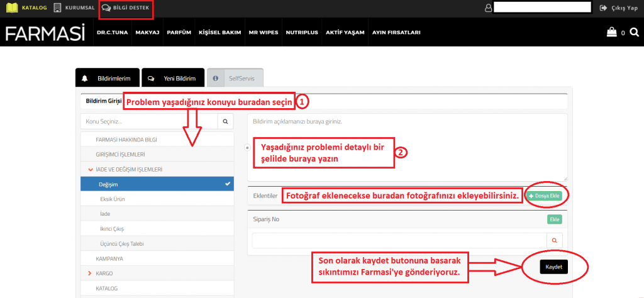Select the Değişim subtopic
This screenshot has width=644, height=298.
[x=157, y=184]
